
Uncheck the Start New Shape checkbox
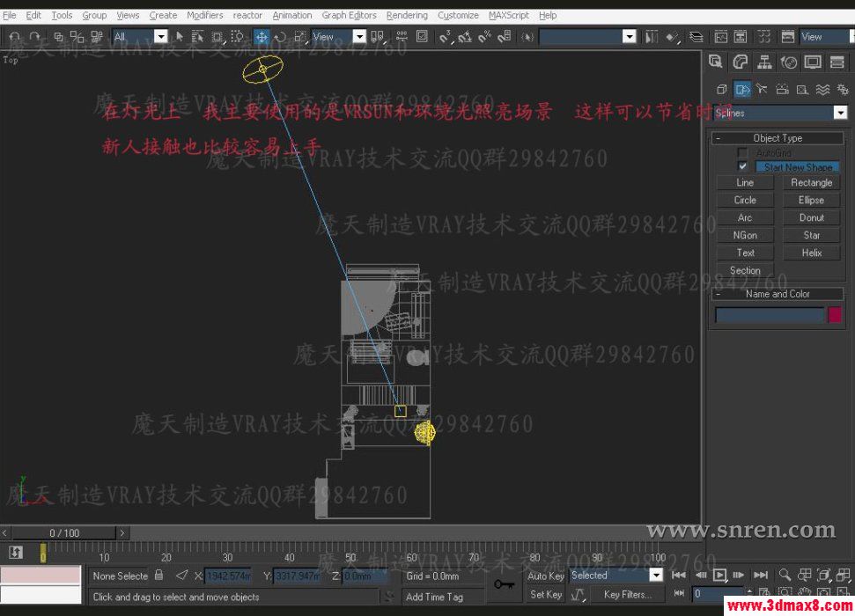click(743, 166)
